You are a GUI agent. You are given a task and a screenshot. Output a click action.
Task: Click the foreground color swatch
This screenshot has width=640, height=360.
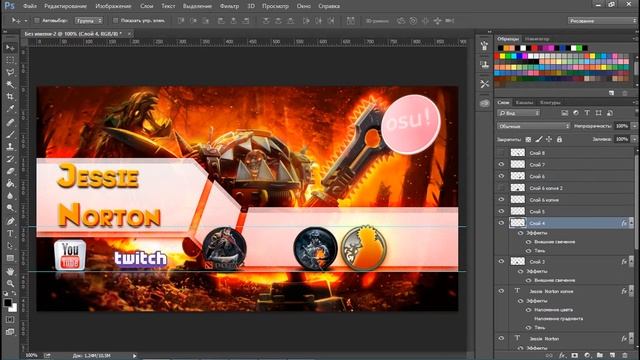point(7,302)
